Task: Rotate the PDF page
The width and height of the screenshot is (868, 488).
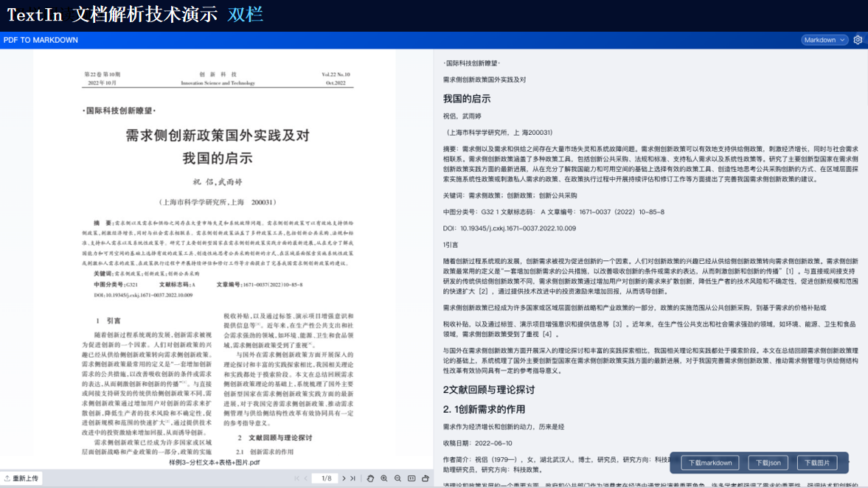Action: (425, 478)
